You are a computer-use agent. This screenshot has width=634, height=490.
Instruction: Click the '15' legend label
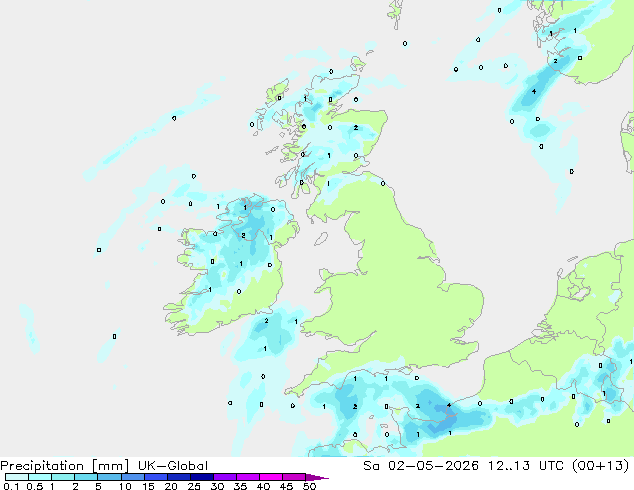(148, 486)
